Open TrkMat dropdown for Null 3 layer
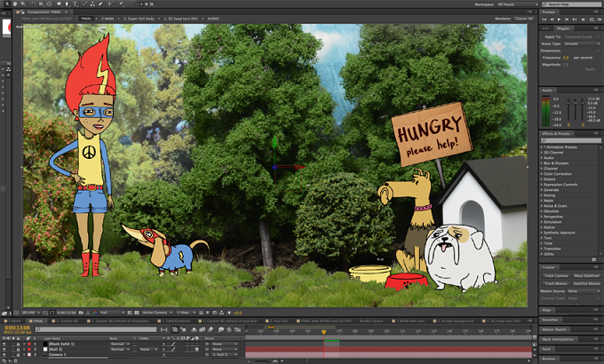The image size is (604, 364). point(148,350)
